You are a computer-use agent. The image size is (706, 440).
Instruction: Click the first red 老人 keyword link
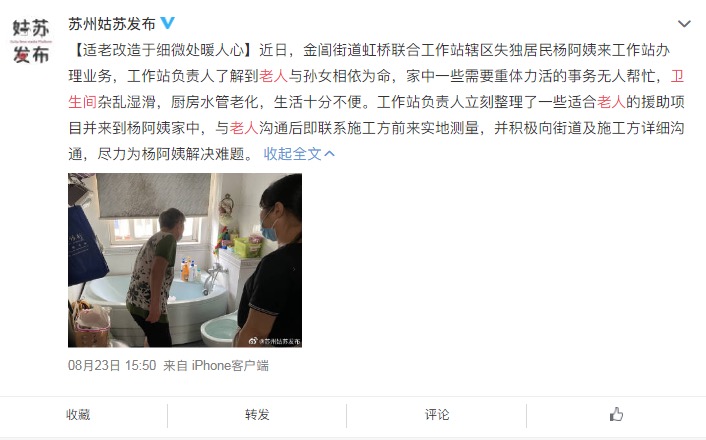point(274,76)
